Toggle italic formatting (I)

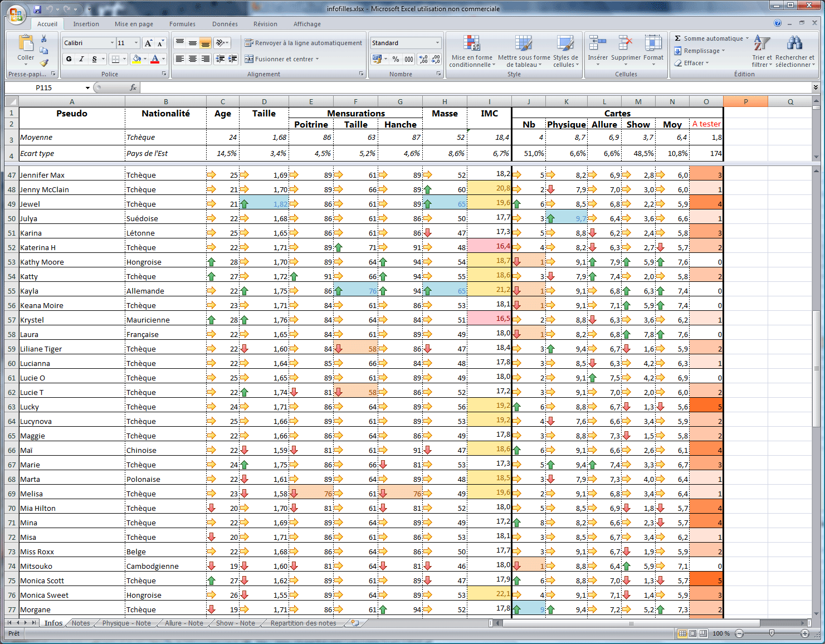coord(81,59)
